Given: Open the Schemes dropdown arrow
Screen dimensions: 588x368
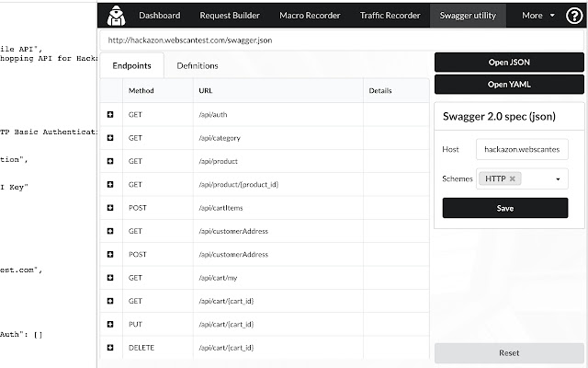Looking at the screenshot, I should 558,179.
